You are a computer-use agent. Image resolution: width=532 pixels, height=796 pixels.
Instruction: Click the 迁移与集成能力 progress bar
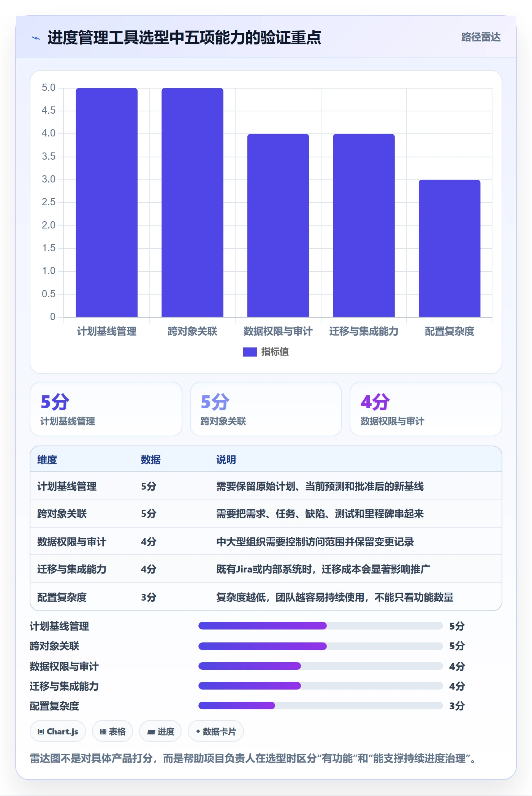[320, 686]
